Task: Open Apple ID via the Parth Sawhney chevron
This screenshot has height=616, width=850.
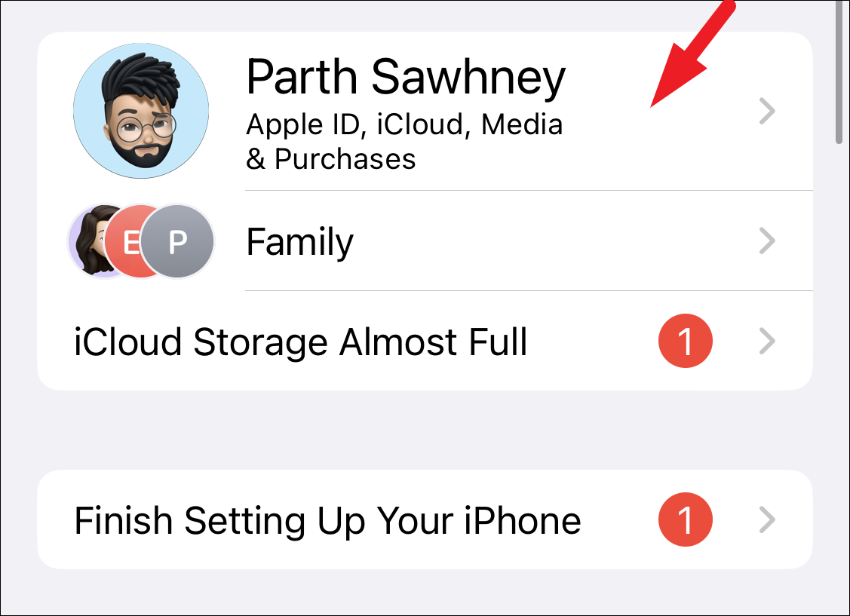Action: click(x=767, y=111)
